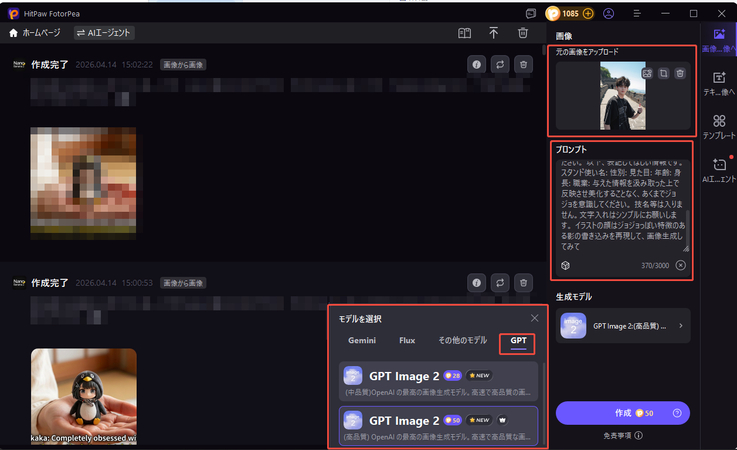Open the hamburger menu in title bar
Image resolution: width=737 pixels, height=450 pixels.
click(x=637, y=14)
